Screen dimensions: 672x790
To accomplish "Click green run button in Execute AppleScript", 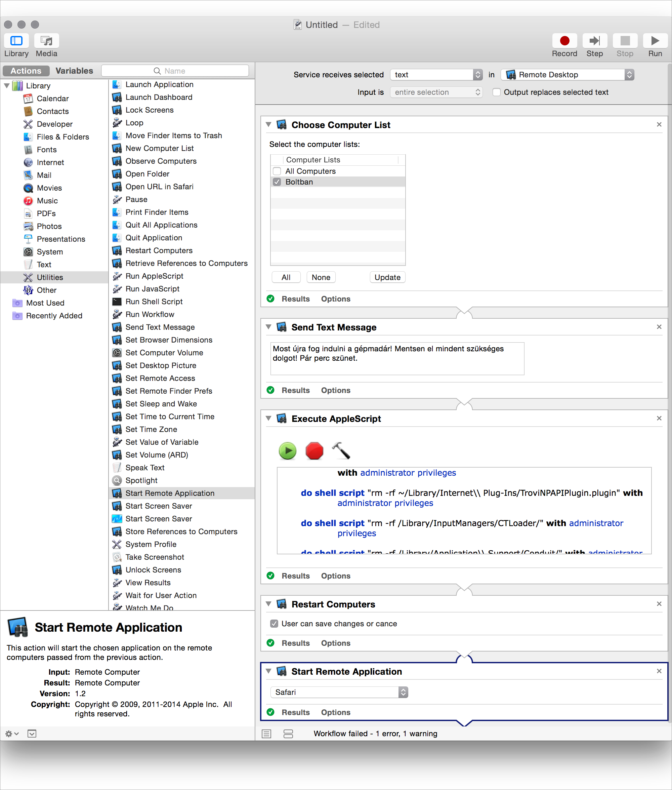I will (x=288, y=451).
